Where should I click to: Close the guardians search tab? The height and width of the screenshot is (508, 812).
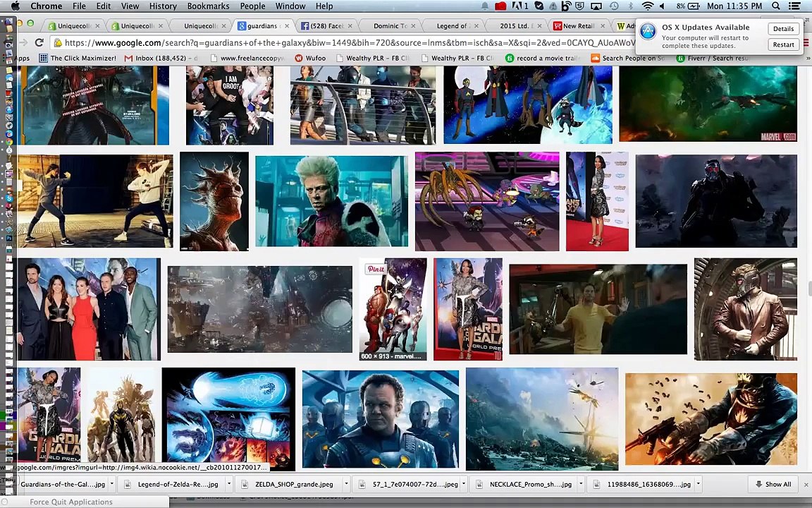(x=287, y=26)
